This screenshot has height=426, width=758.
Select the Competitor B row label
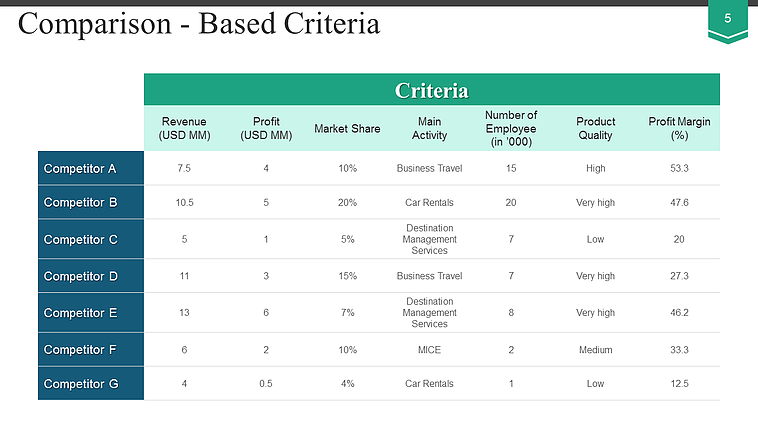click(x=91, y=202)
